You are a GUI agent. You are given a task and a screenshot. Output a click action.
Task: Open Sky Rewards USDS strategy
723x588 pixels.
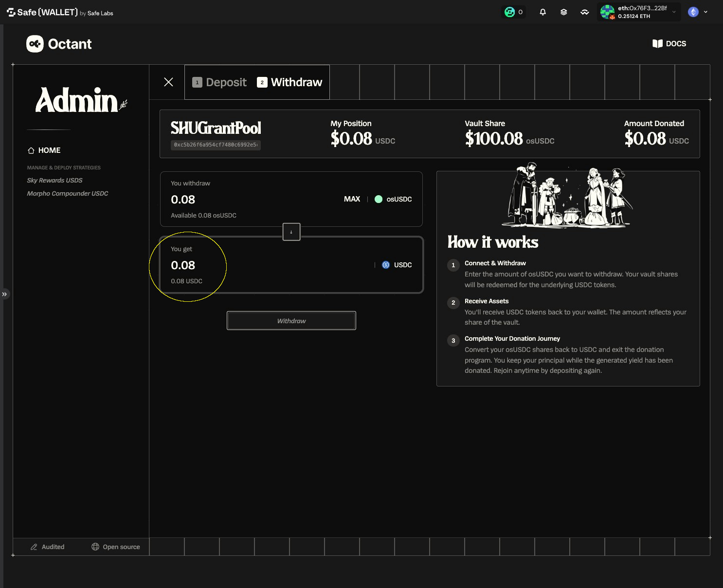[54, 180]
